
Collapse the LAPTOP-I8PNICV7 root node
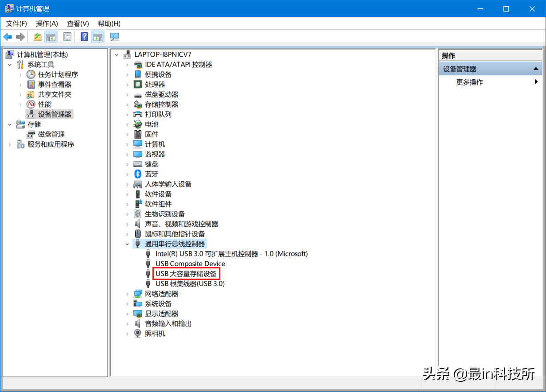point(117,54)
